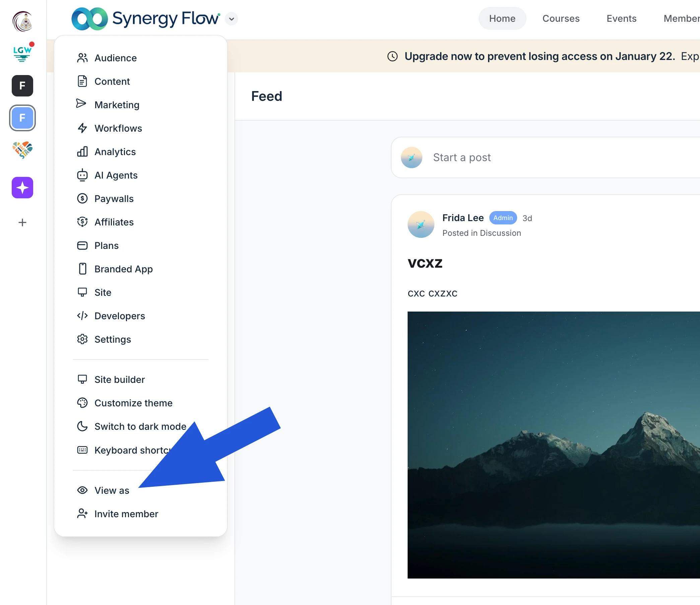Click the purple sparkle AI icon
This screenshot has width=700, height=605.
tap(22, 188)
